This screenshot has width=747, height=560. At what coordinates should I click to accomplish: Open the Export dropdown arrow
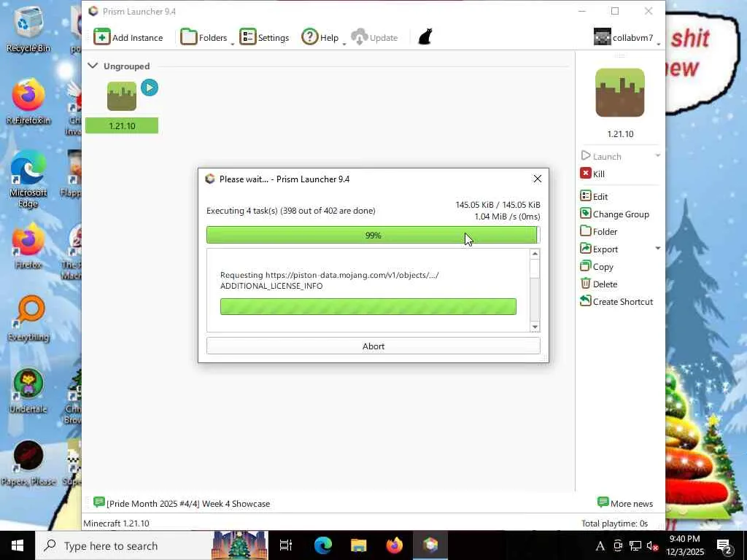pyautogui.click(x=657, y=249)
